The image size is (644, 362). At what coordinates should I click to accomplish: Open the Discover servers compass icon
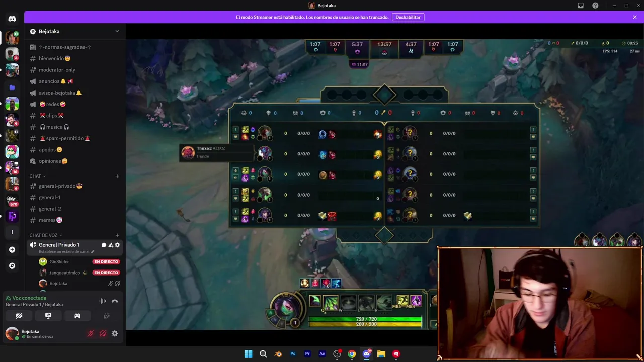point(12,265)
